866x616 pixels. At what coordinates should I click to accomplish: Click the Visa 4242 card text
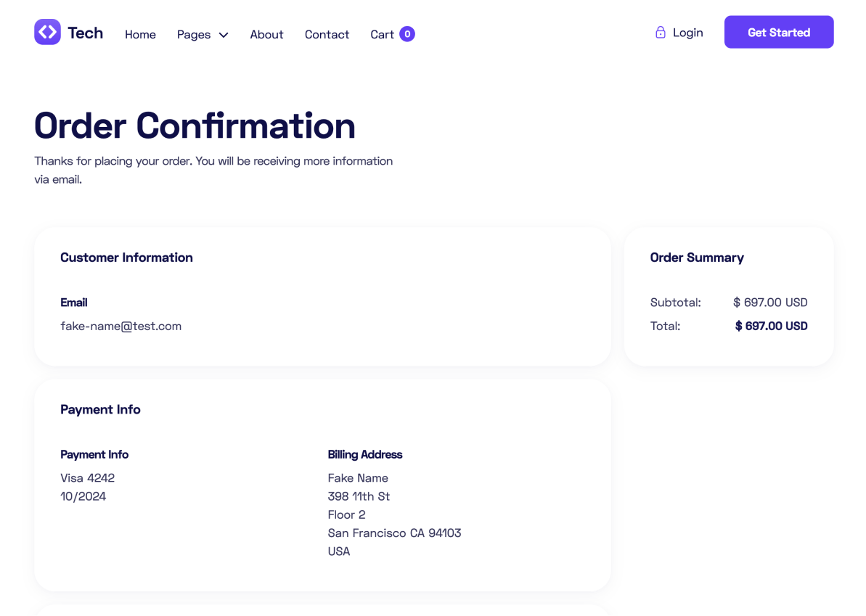(87, 478)
